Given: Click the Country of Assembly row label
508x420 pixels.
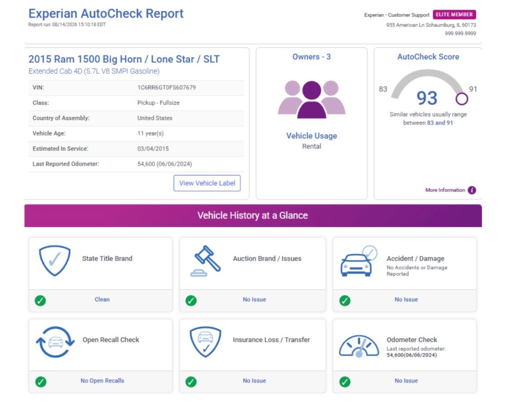Looking at the screenshot, I should [61, 118].
